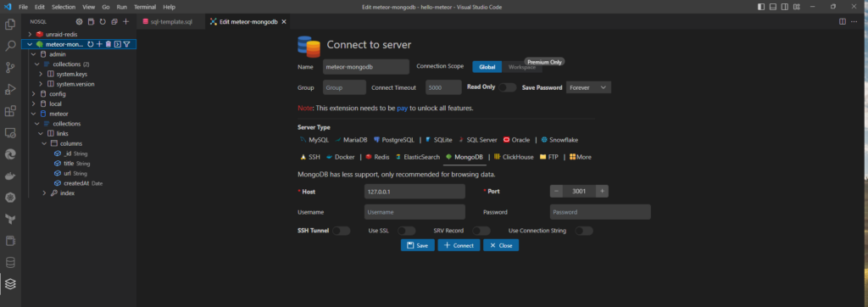Image resolution: width=868 pixels, height=307 pixels.
Task: Expand the index node
Action: click(x=45, y=193)
